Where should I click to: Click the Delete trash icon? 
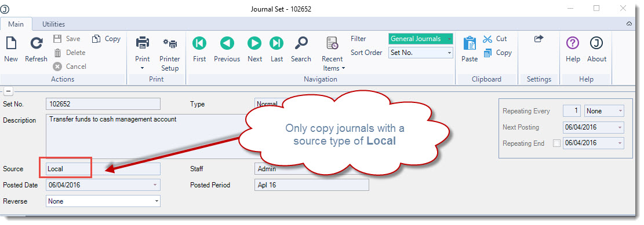click(58, 53)
